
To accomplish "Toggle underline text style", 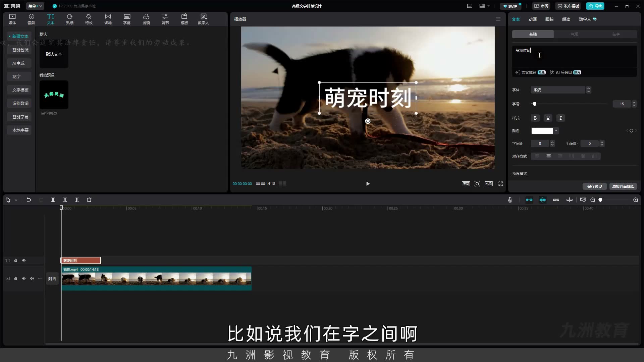I will [x=548, y=118].
